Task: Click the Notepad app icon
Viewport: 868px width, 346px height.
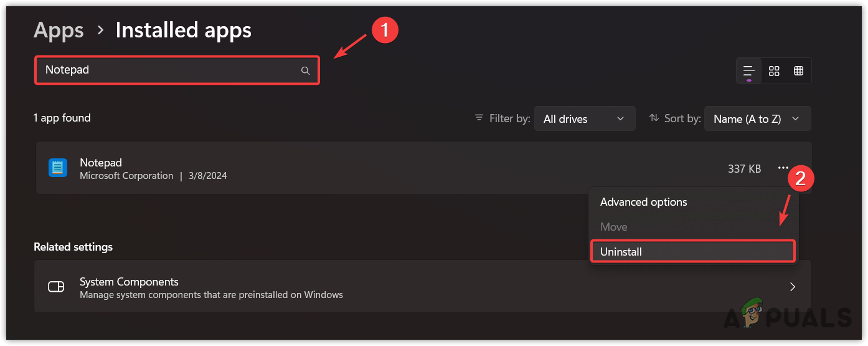Action: (x=58, y=168)
